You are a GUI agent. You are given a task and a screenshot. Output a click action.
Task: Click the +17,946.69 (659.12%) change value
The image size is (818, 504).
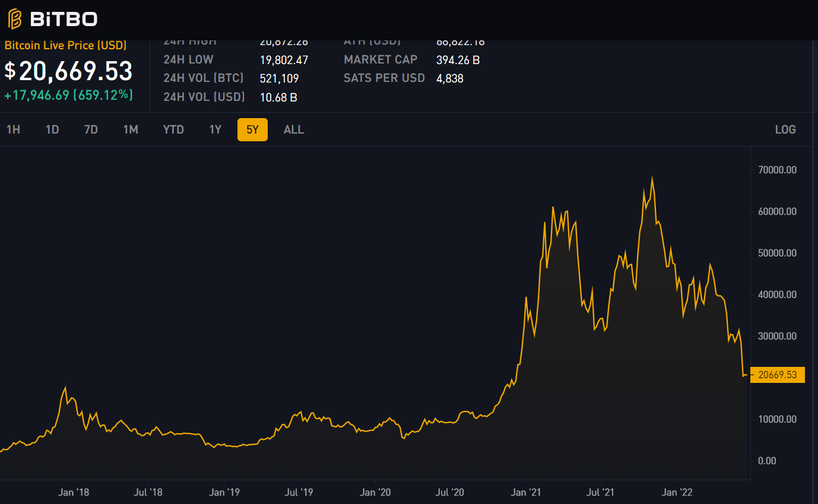(x=68, y=95)
